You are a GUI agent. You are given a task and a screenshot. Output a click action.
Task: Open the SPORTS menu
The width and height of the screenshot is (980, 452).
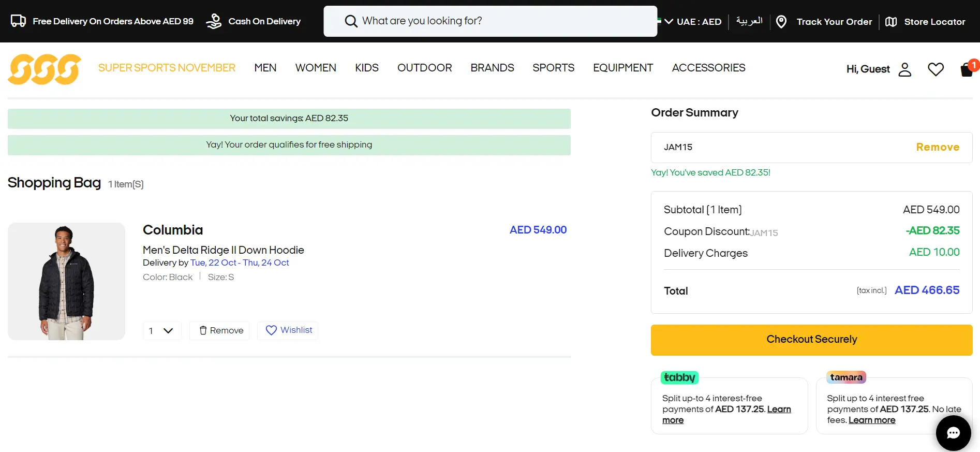[x=553, y=68]
